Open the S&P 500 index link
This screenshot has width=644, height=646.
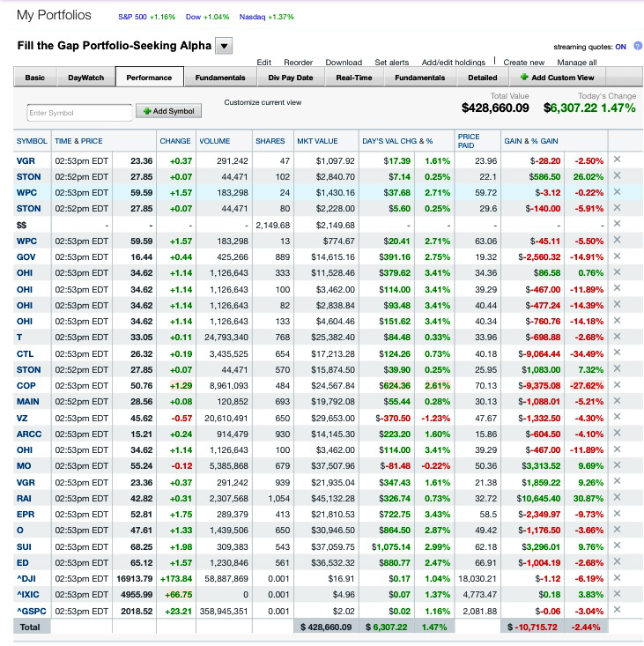click(132, 17)
